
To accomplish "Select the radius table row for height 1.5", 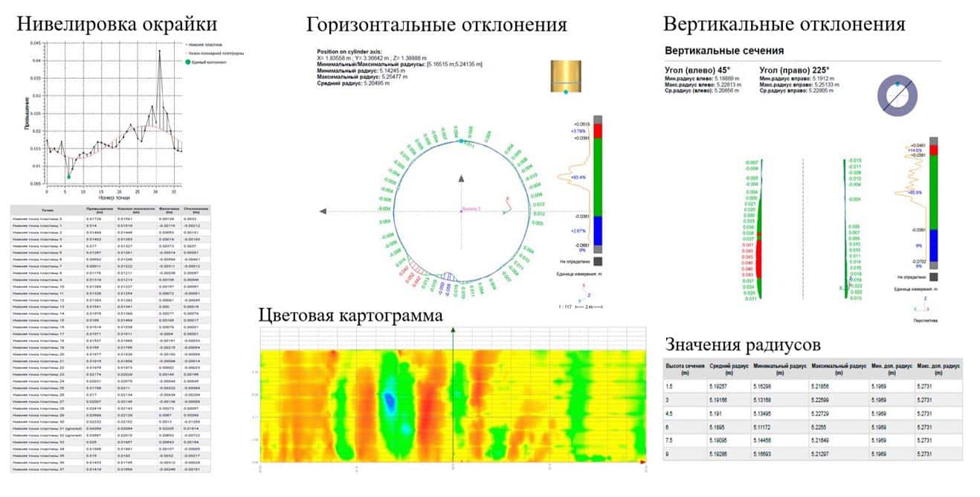I will click(x=812, y=388).
